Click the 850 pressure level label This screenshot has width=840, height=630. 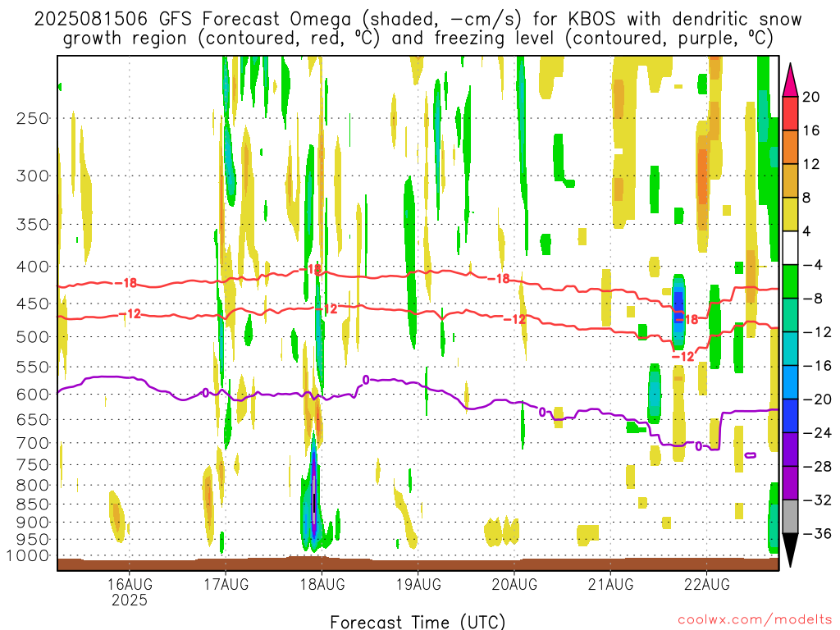pos(33,504)
